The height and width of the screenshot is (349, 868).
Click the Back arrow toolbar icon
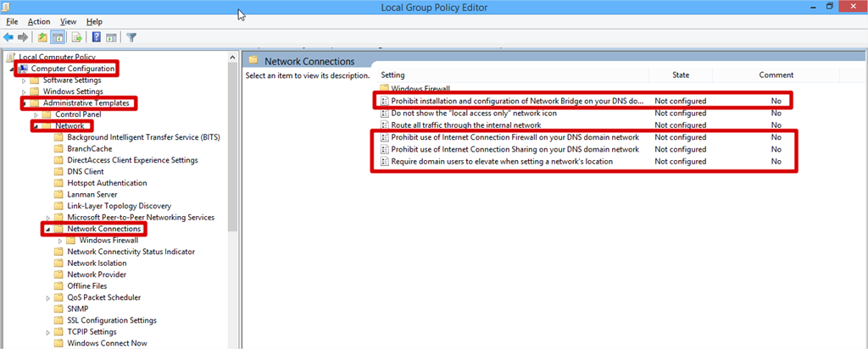[8, 37]
